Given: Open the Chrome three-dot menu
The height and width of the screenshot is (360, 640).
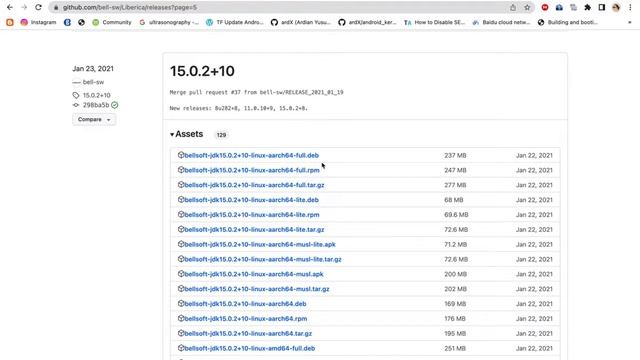Looking at the screenshot, I should tap(630, 7).
